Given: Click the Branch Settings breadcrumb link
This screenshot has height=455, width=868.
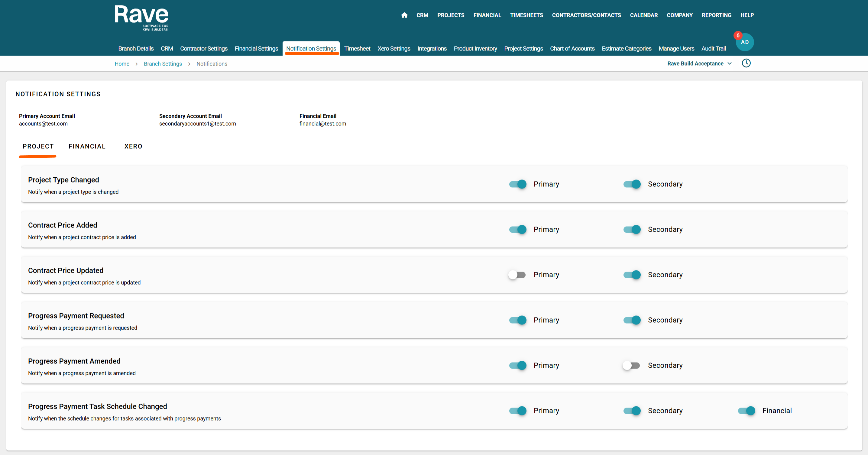Looking at the screenshot, I should (163, 64).
